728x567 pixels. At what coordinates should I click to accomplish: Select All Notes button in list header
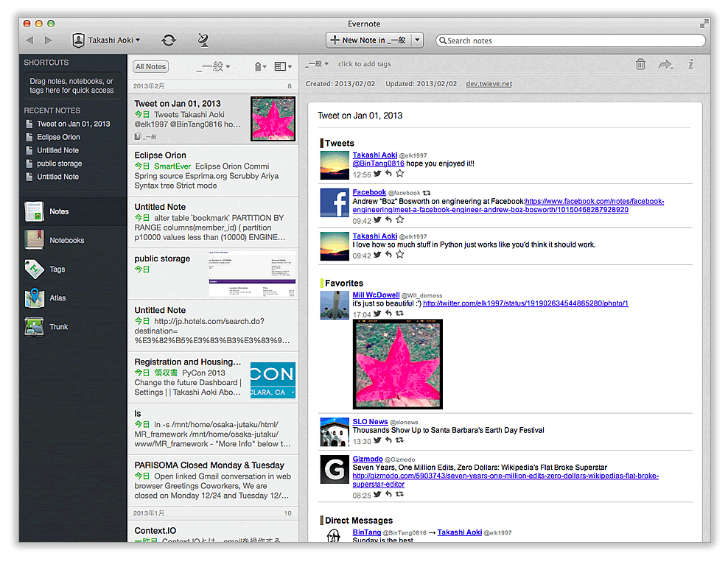(x=150, y=67)
